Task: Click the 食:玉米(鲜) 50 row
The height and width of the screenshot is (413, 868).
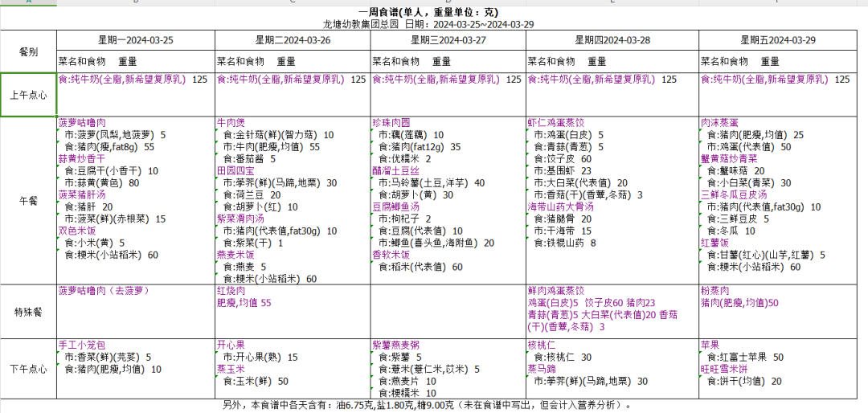Action: coord(256,381)
